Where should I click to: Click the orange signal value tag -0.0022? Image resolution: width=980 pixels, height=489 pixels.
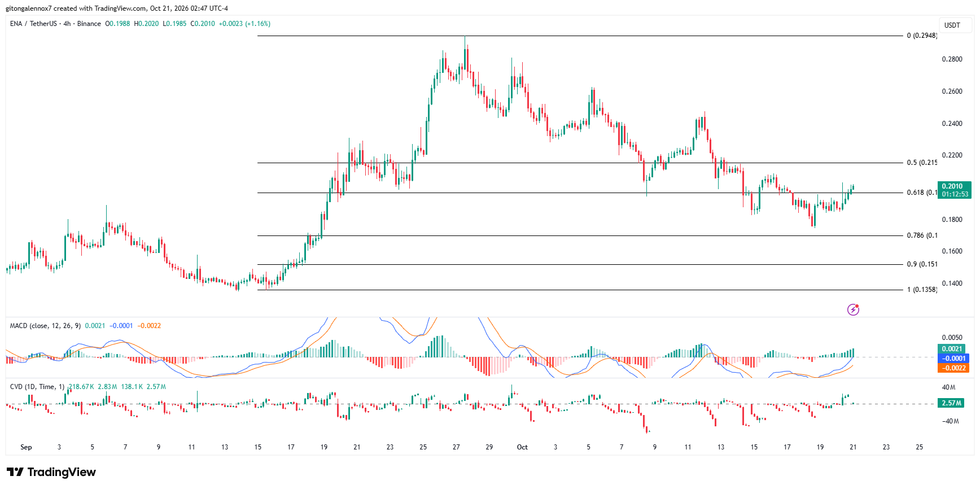(x=954, y=368)
